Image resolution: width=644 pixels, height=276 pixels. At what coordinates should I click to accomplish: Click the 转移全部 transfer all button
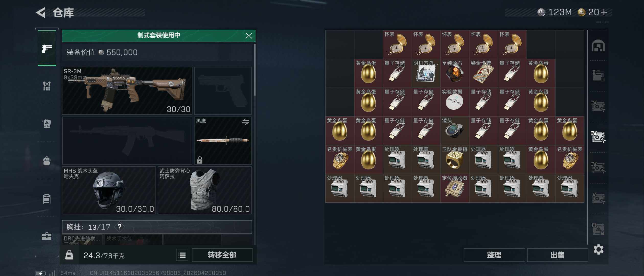222,255
